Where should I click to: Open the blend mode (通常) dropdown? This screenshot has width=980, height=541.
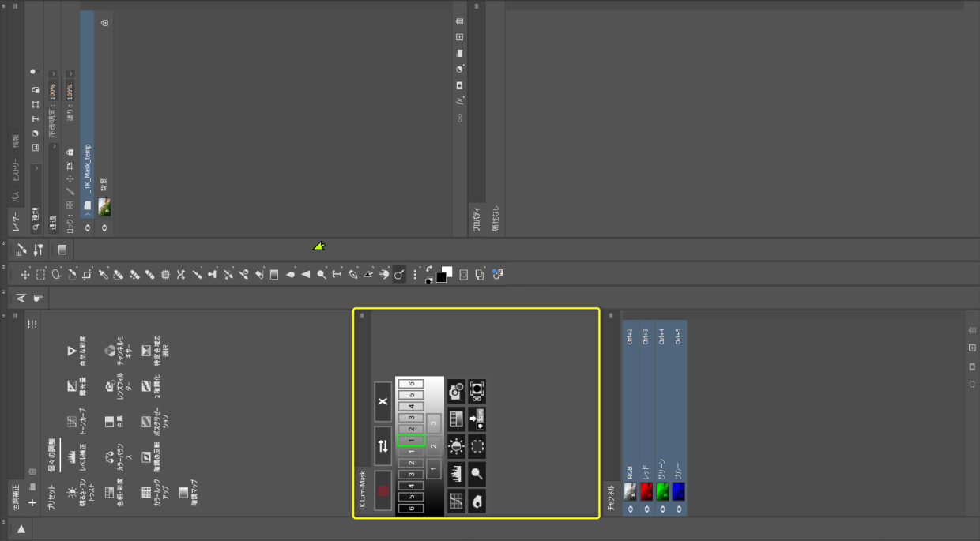pos(53,146)
